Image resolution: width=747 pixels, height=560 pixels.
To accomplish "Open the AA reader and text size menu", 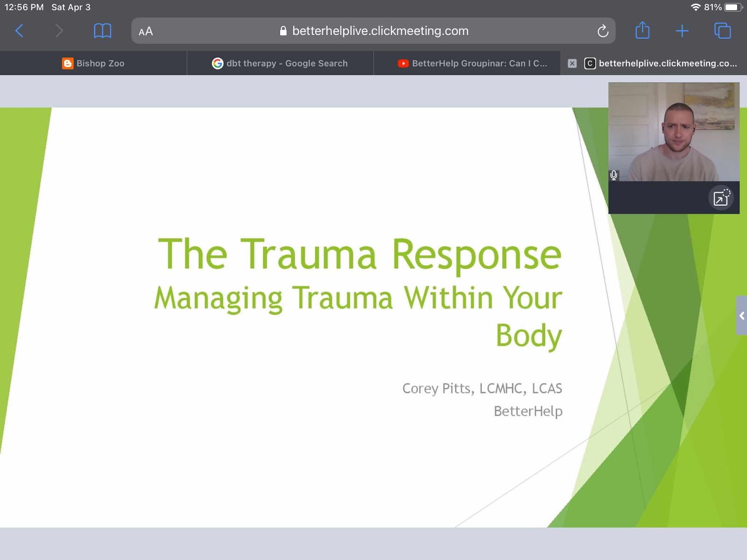I will point(146,31).
